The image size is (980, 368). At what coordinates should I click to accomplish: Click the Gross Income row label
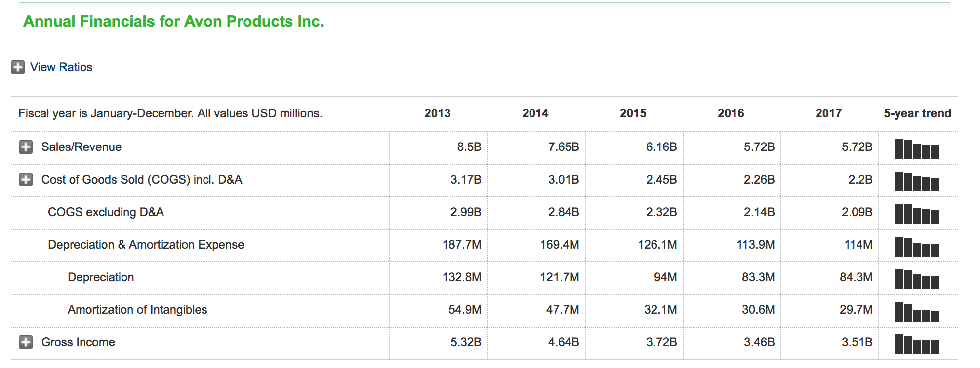tap(78, 342)
